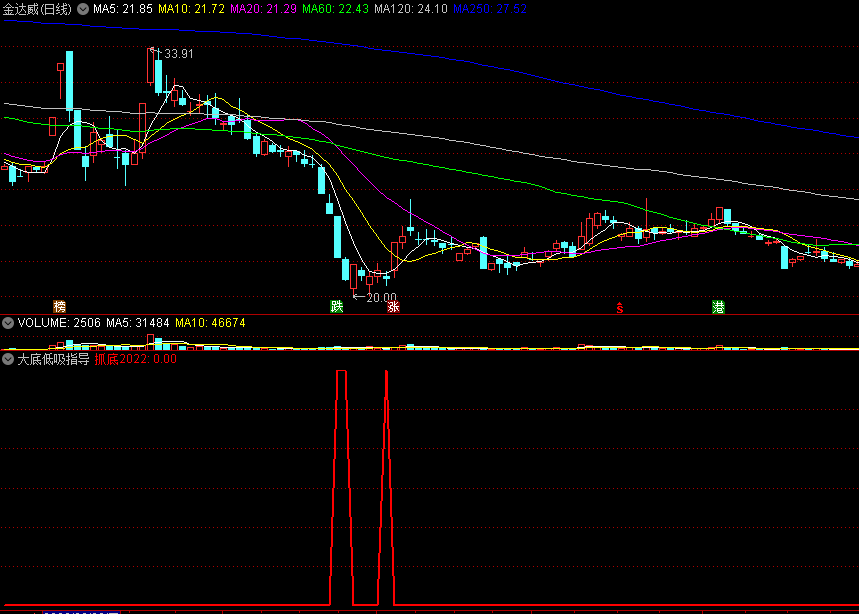This screenshot has width=859, height=614.
Task: Click the green 港 marker icon
Action: click(x=718, y=307)
